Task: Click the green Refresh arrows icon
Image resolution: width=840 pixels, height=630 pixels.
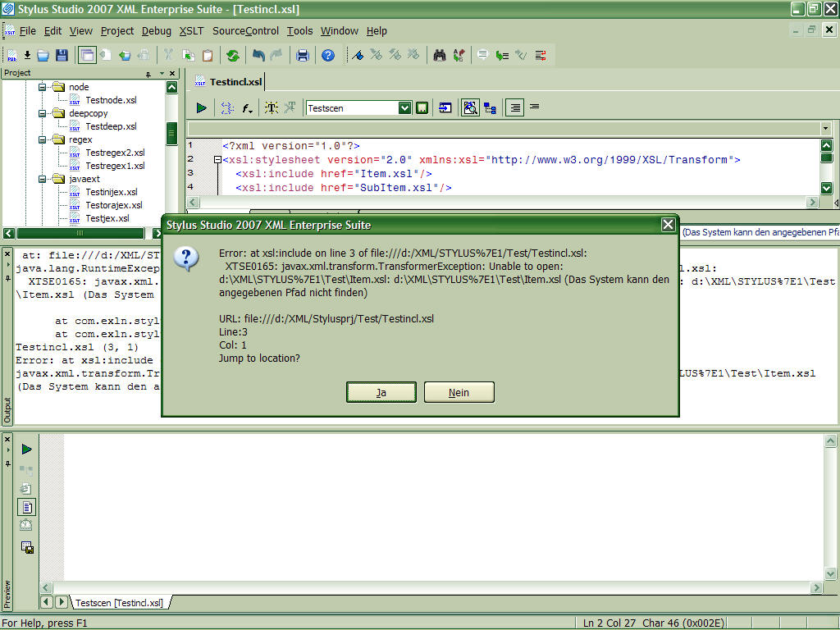Action: point(233,56)
